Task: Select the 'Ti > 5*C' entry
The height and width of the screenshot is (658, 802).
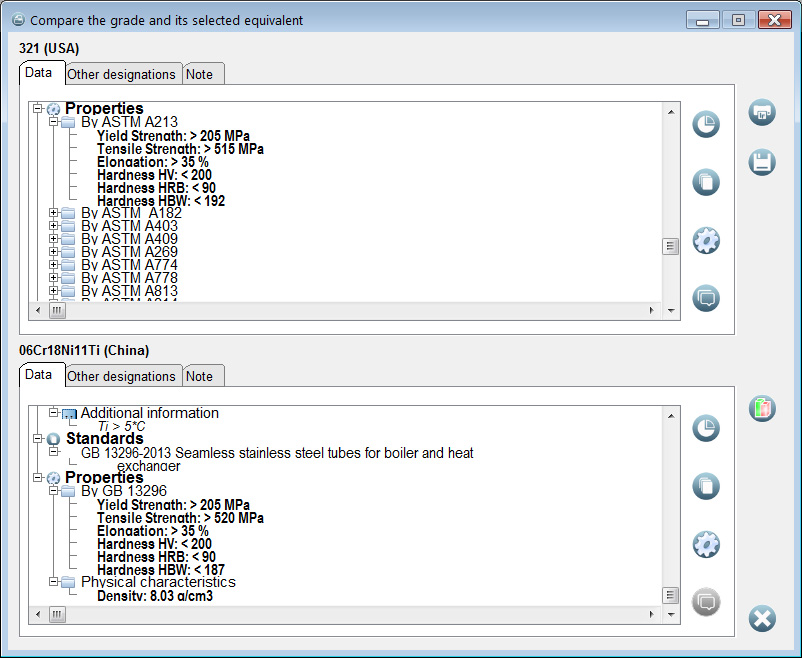Action: (x=121, y=426)
